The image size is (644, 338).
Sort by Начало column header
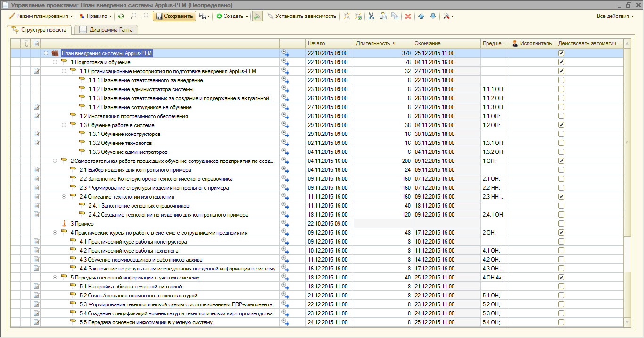point(329,43)
